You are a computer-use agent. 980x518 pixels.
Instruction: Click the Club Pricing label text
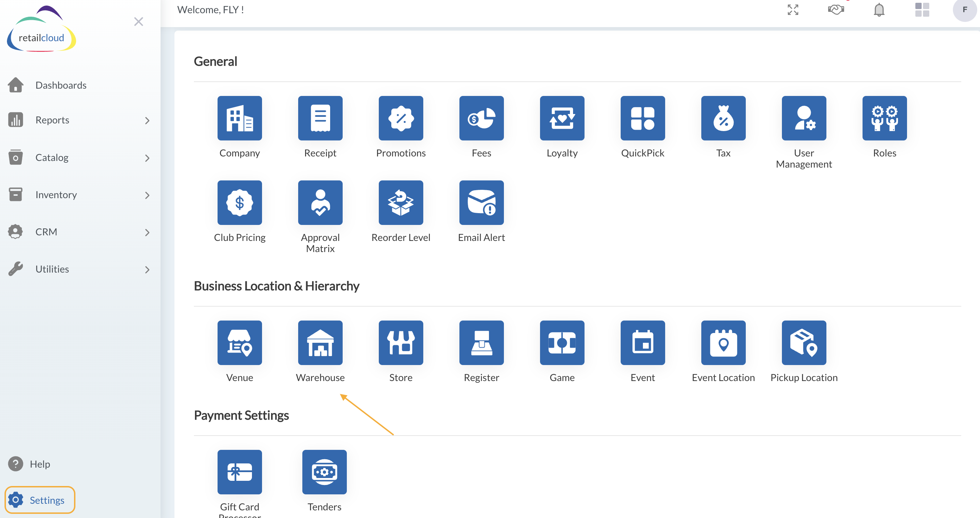[240, 237]
